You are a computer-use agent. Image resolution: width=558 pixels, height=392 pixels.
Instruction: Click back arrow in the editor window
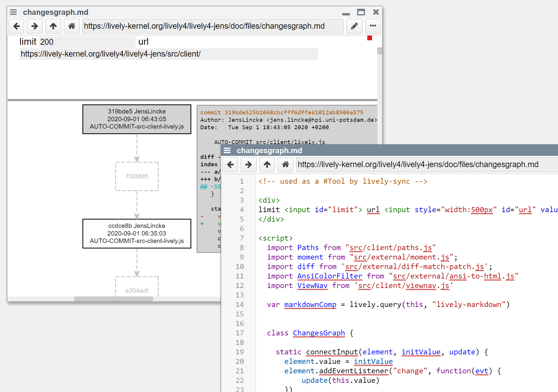230,164
